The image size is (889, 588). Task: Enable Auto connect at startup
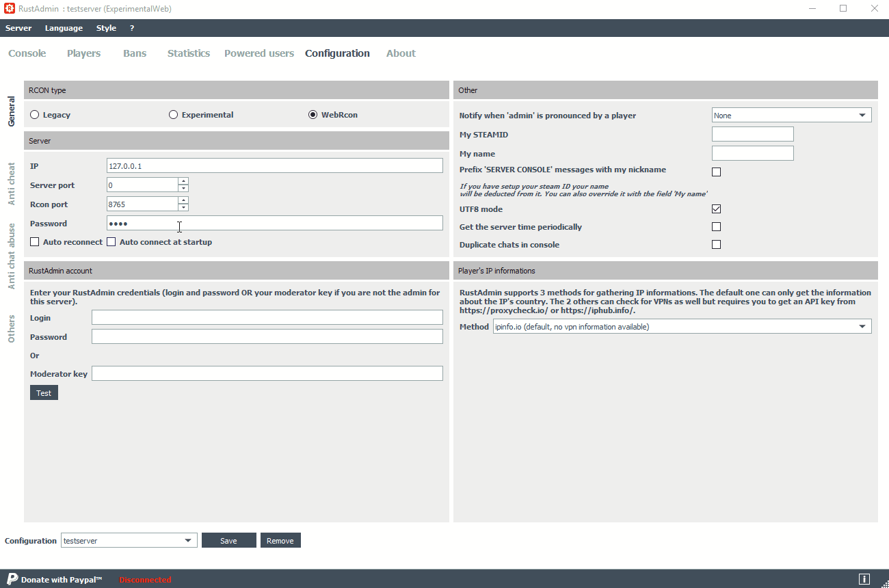(x=111, y=242)
